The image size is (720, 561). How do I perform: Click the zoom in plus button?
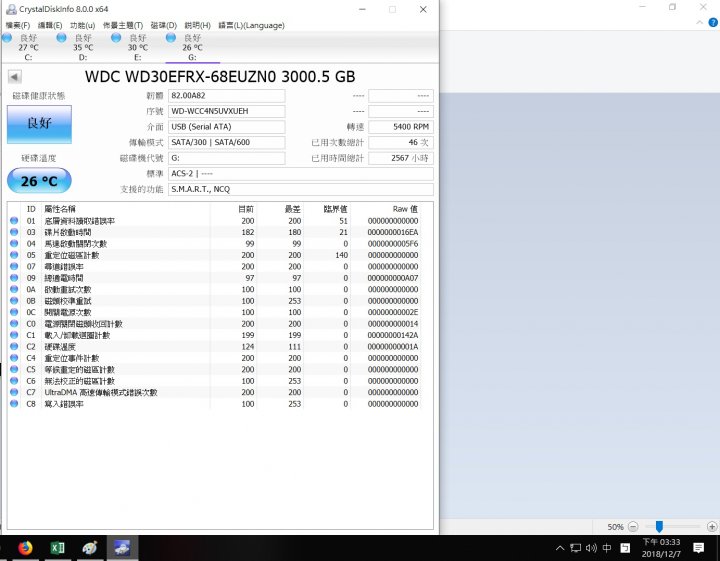712,527
